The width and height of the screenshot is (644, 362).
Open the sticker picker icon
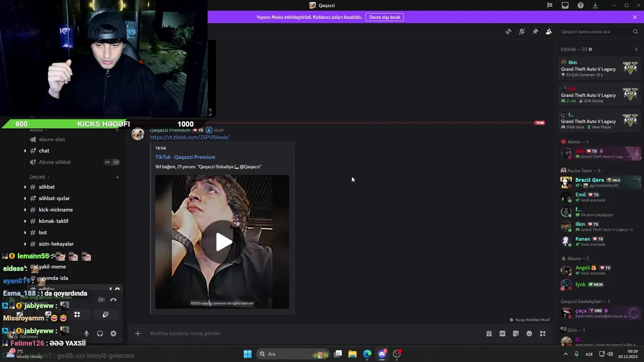pos(516,333)
